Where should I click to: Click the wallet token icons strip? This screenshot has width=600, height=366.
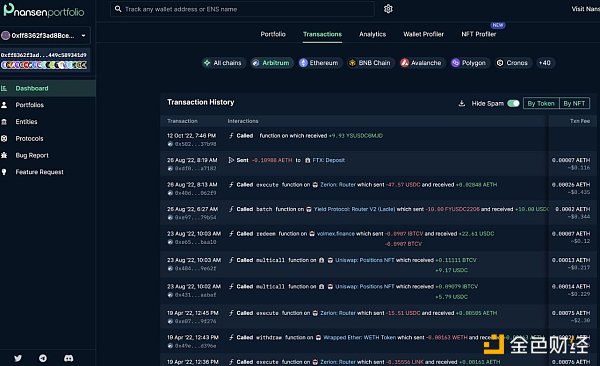[x=44, y=65]
